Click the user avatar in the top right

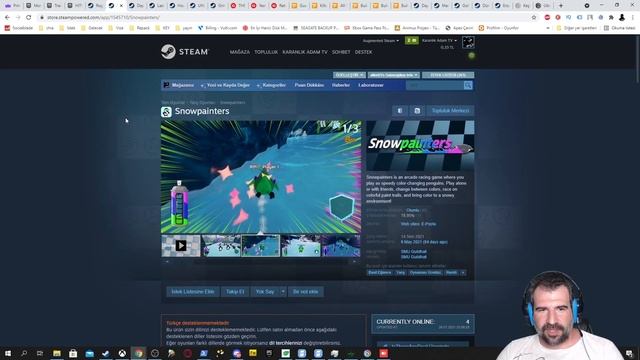pos(468,42)
